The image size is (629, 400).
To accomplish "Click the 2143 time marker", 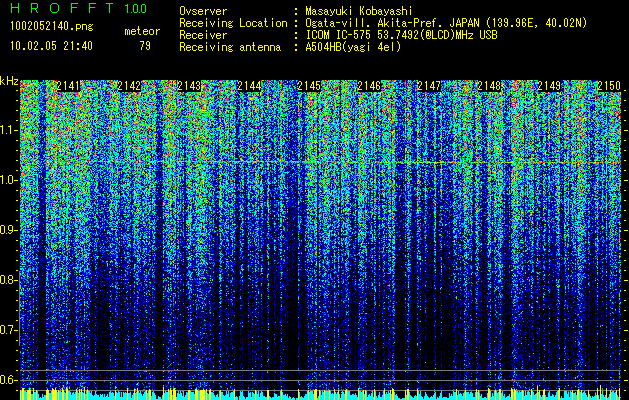I will [189, 86].
